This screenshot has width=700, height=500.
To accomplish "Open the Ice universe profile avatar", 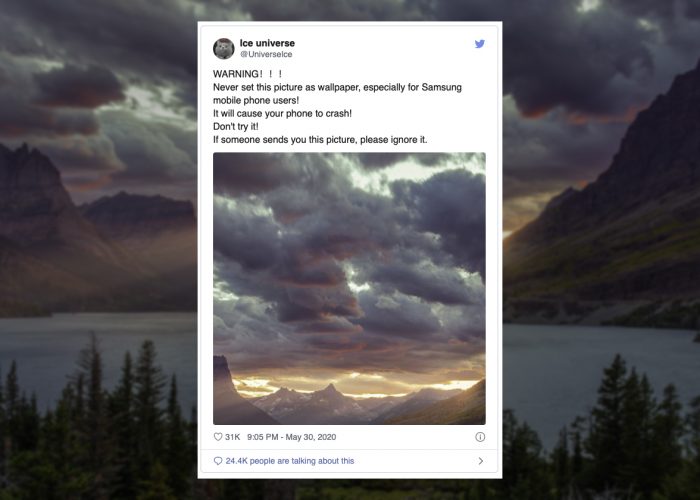I will coord(224,49).
